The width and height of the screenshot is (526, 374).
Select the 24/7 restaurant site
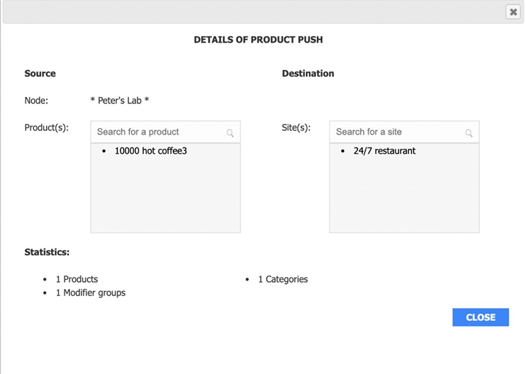pos(384,151)
